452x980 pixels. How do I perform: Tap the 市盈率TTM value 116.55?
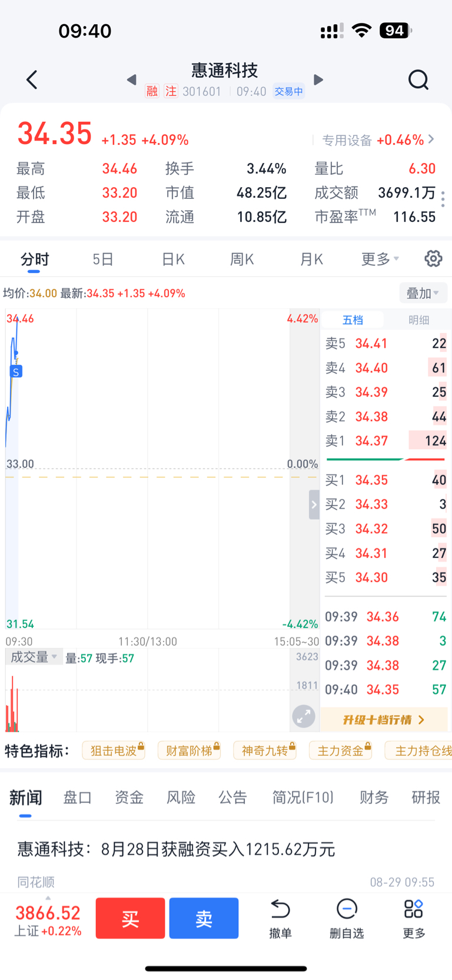pyautogui.click(x=414, y=217)
